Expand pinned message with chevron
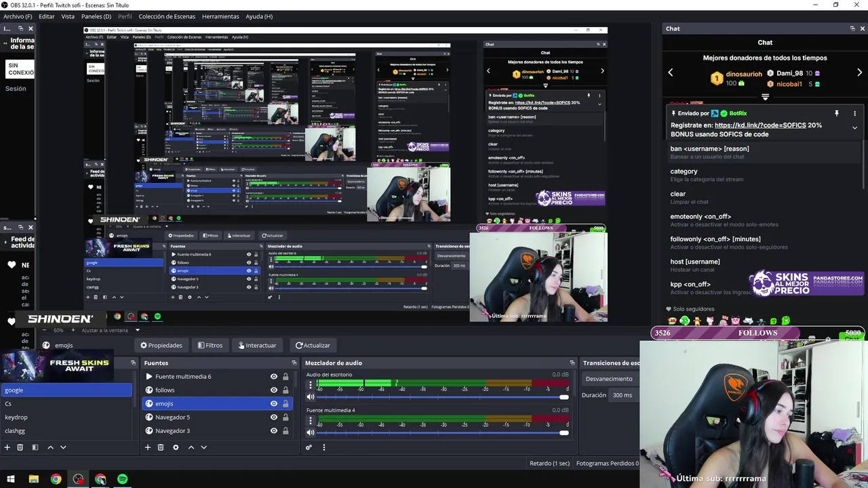 [854, 127]
